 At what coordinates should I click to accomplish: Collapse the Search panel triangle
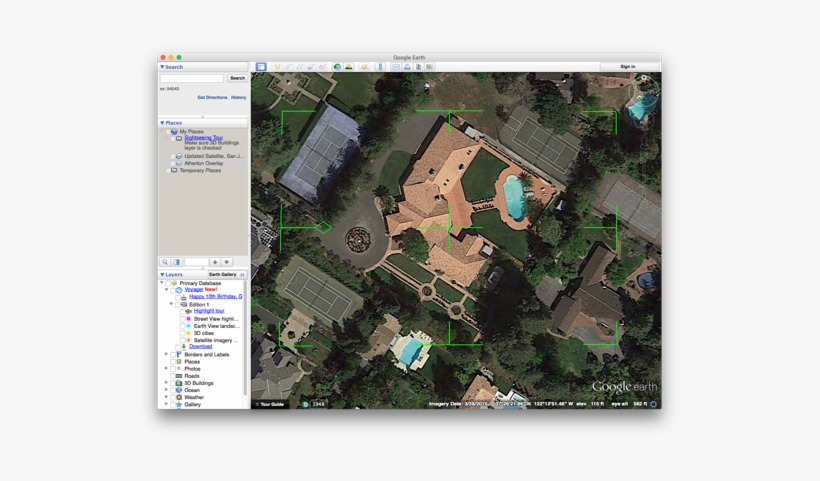pyautogui.click(x=162, y=67)
